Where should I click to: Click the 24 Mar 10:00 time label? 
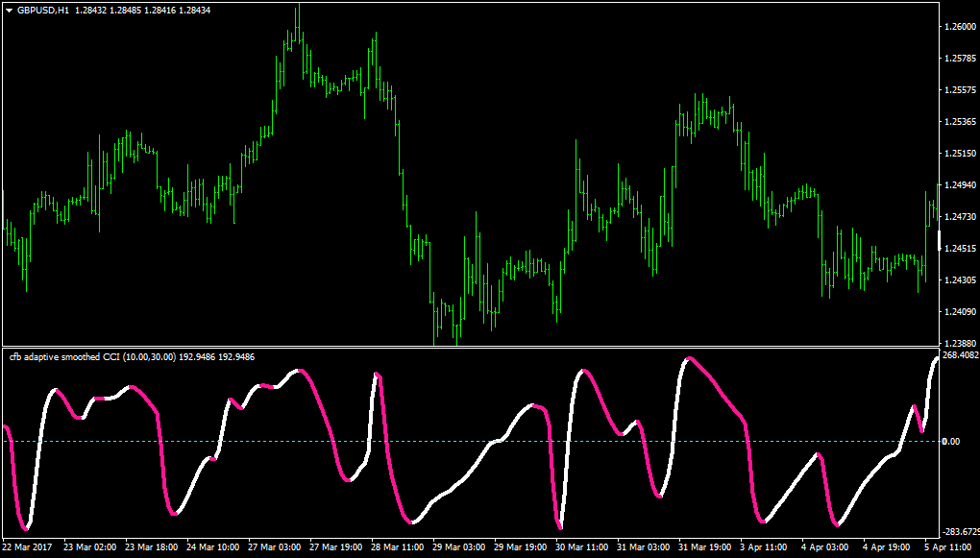(213, 546)
